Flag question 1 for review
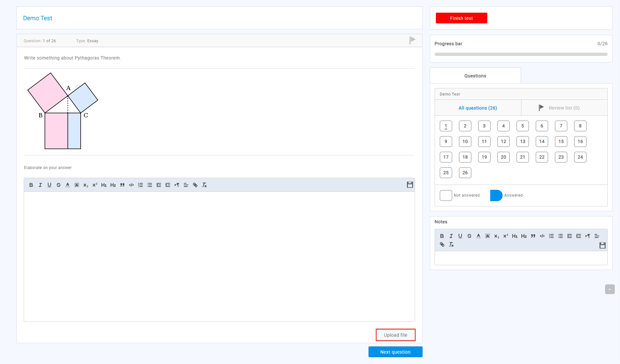The image size is (620, 364). click(412, 40)
